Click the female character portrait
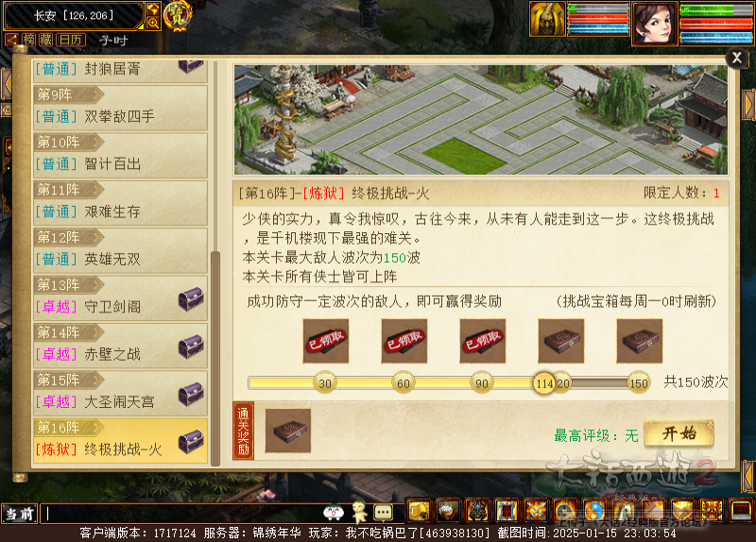The image size is (756, 542). pos(654,23)
